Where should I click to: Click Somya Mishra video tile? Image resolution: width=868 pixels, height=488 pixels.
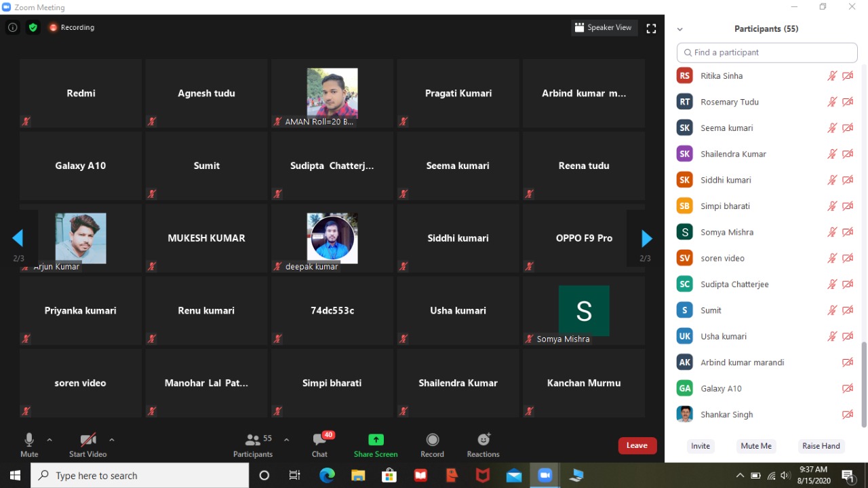pyautogui.click(x=584, y=310)
